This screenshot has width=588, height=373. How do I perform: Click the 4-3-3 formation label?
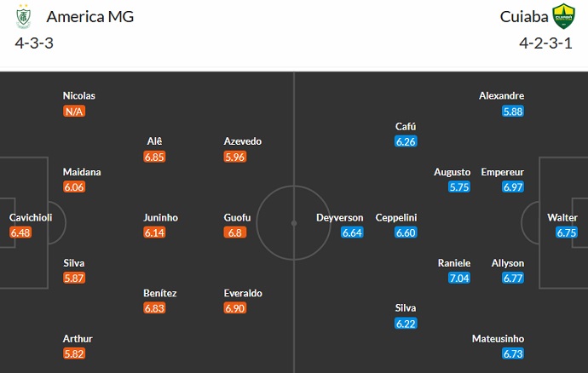tap(34, 43)
